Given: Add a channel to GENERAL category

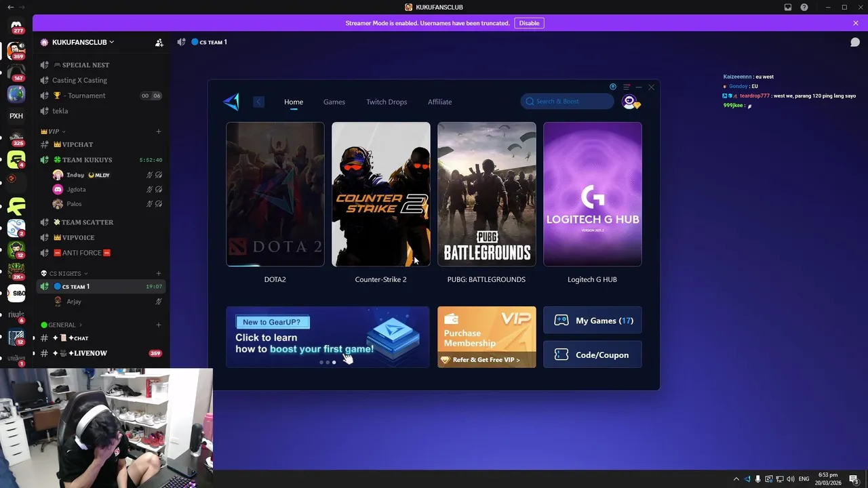Looking at the screenshot, I should point(159,325).
